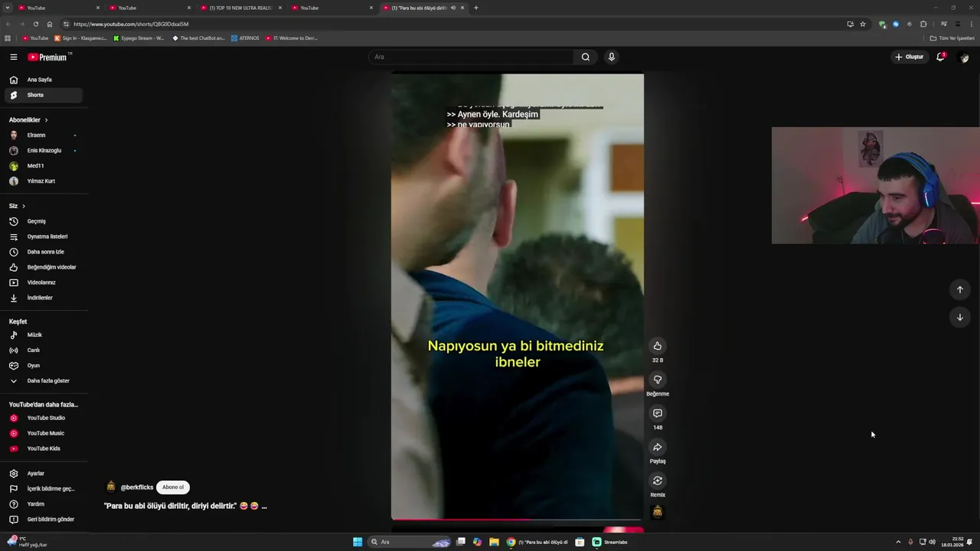This screenshot has height=551, width=980.
Task: Click the YouTube search input field
Action: point(471,57)
